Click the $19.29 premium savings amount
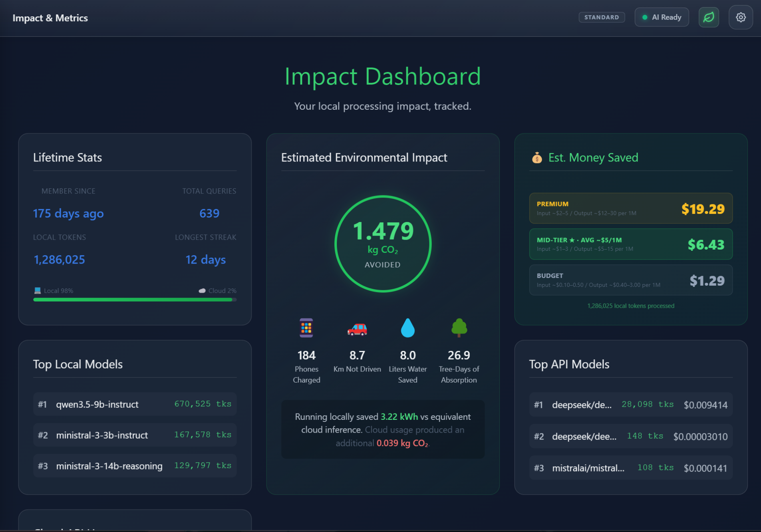Viewport: 761px width, 532px height. pos(703,209)
